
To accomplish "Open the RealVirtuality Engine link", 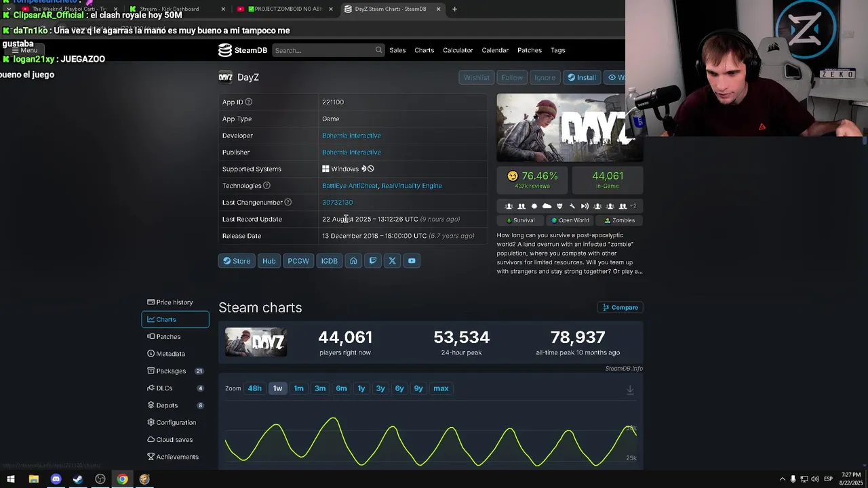I will click(x=412, y=186).
